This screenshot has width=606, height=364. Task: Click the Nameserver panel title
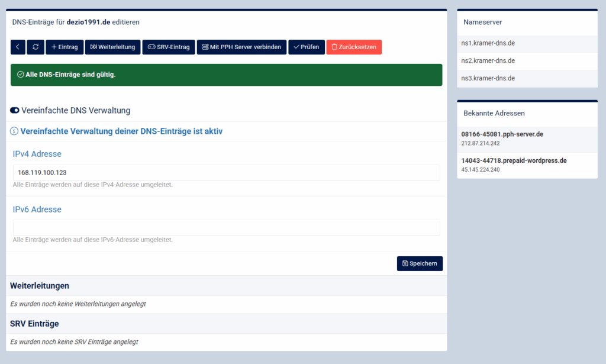483,22
